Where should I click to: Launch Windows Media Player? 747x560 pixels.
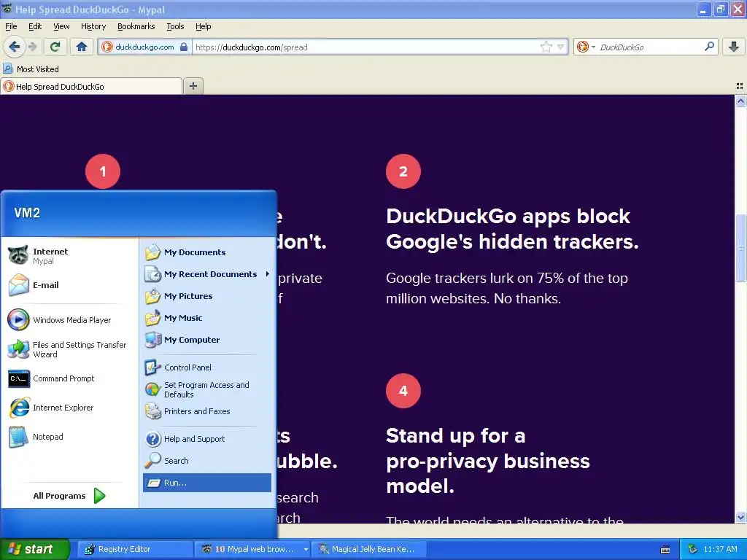(x=60, y=320)
